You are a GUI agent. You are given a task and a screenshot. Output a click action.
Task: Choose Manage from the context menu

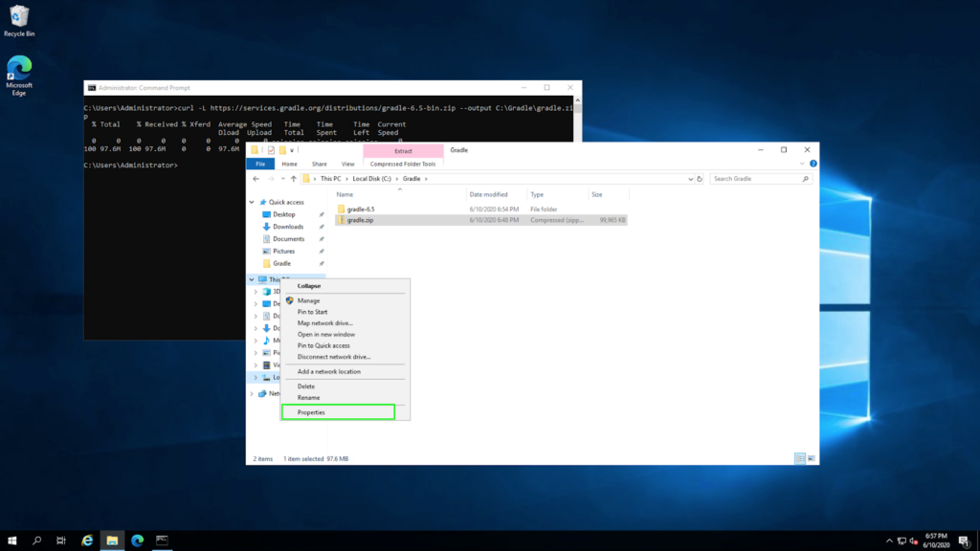coord(308,300)
